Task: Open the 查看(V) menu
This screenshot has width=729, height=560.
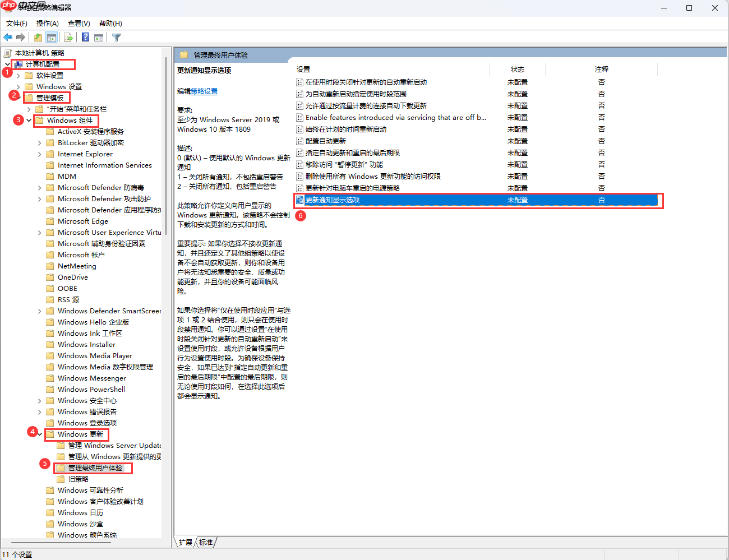Action: [x=78, y=23]
